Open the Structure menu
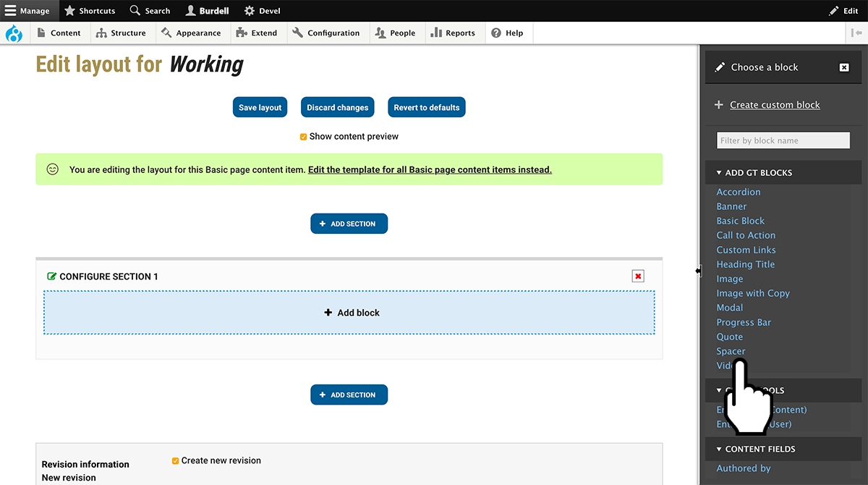This screenshot has width=868, height=485. (121, 33)
